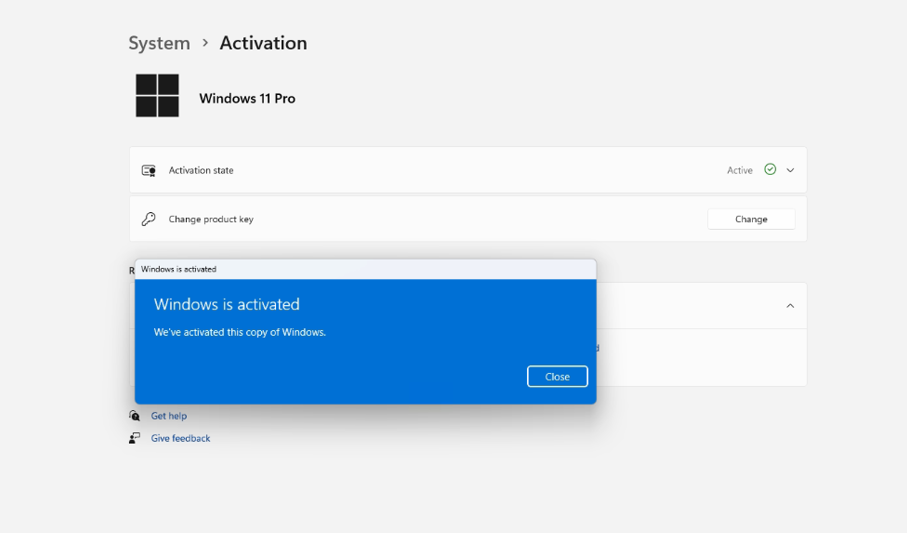Click the Windows 11 logo
This screenshot has width=907, height=533.
pos(157,95)
